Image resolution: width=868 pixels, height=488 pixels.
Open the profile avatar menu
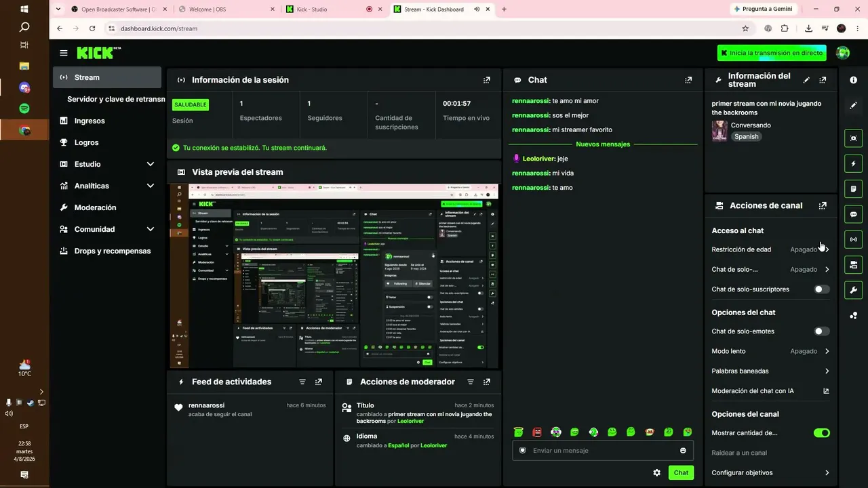click(843, 53)
